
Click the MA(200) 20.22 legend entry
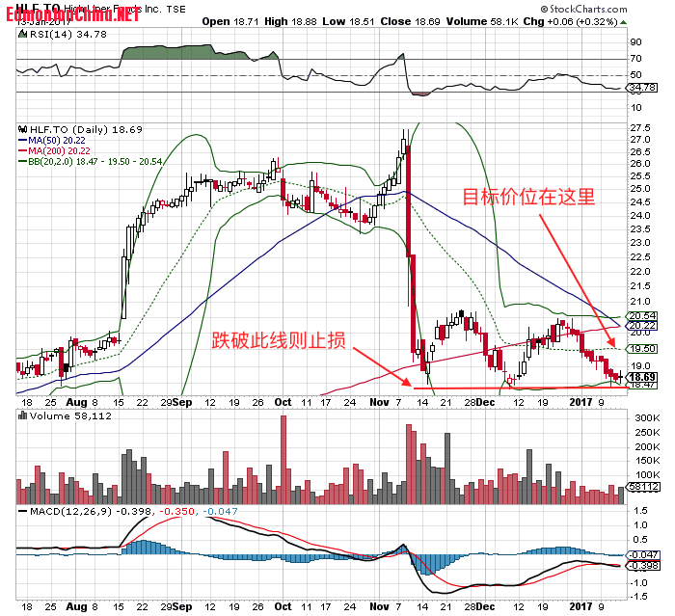point(59,151)
